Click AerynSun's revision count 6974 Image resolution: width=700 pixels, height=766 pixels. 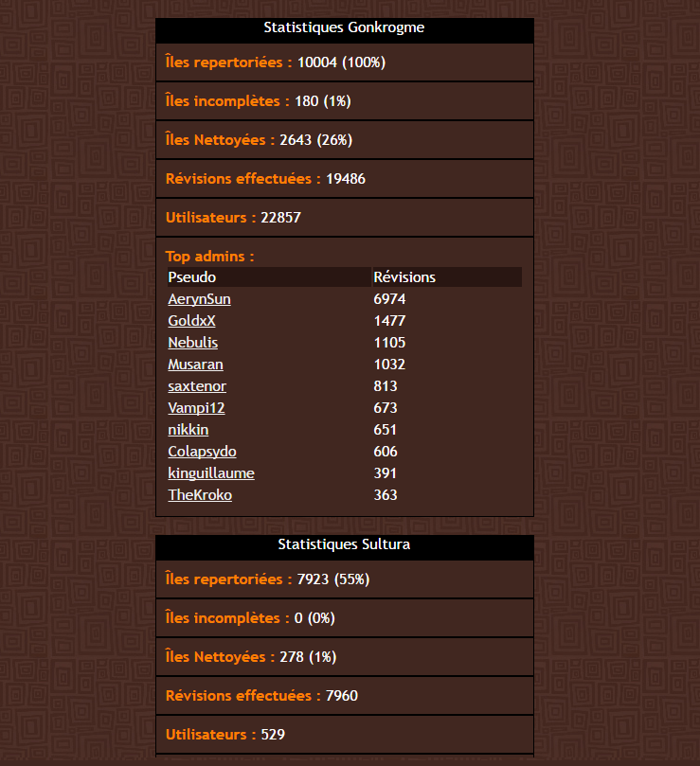click(389, 299)
